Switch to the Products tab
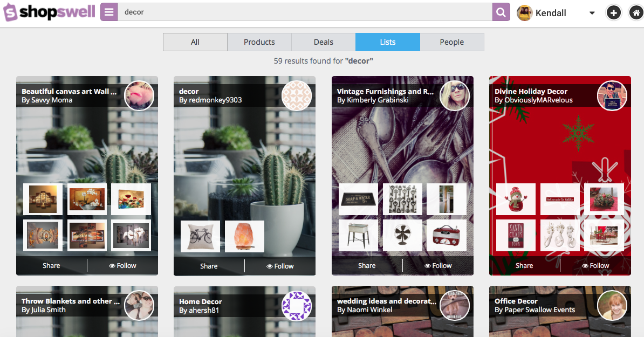644x337 pixels. [259, 42]
